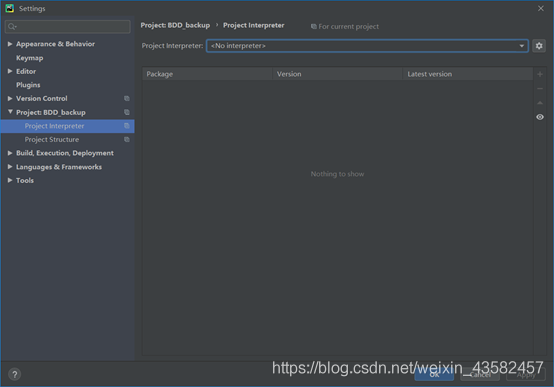Click the For current project icon
Image resolution: width=554 pixels, height=387 pixels.
tap(313, 27)
